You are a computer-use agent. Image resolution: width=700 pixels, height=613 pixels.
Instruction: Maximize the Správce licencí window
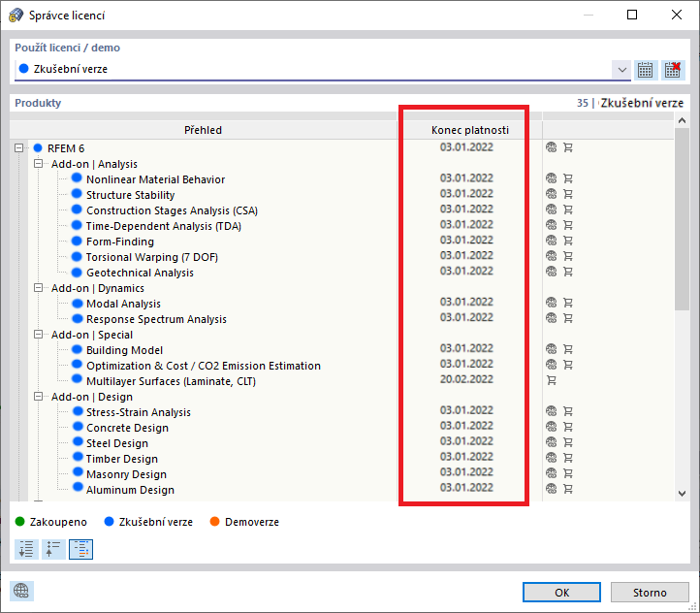point(632,15)
